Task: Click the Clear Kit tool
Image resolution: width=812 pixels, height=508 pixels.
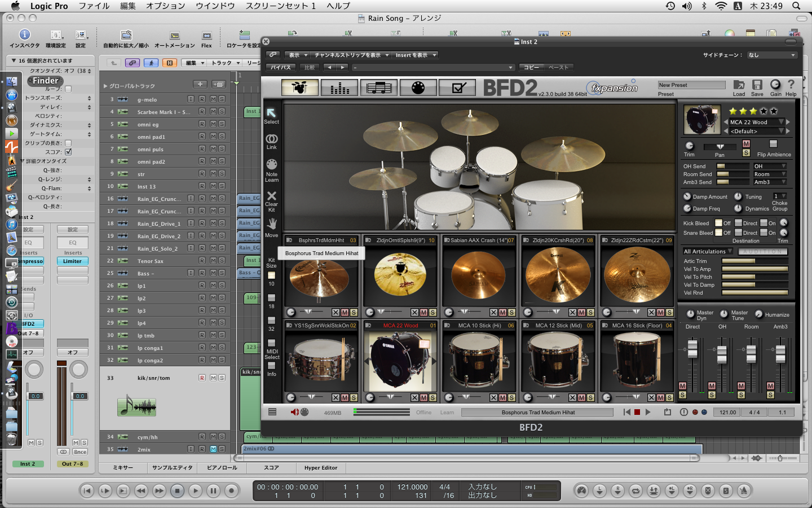Action: (x=271, y=199)
